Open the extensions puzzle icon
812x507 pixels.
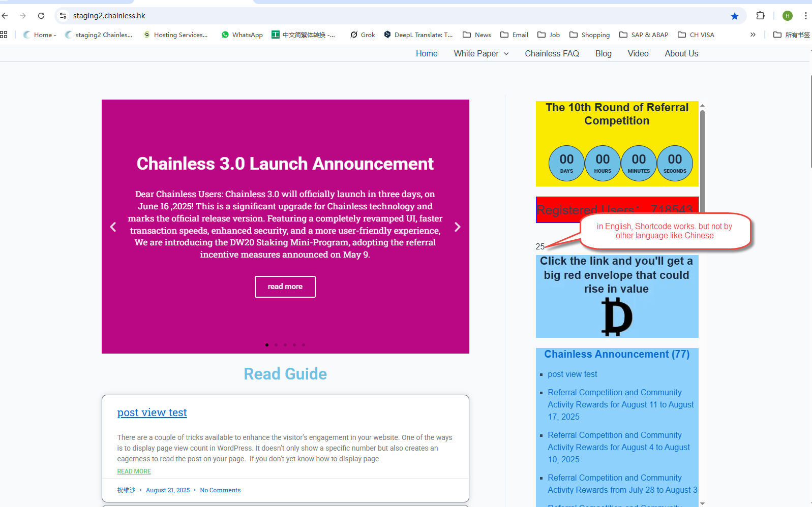tap(761, 16)
